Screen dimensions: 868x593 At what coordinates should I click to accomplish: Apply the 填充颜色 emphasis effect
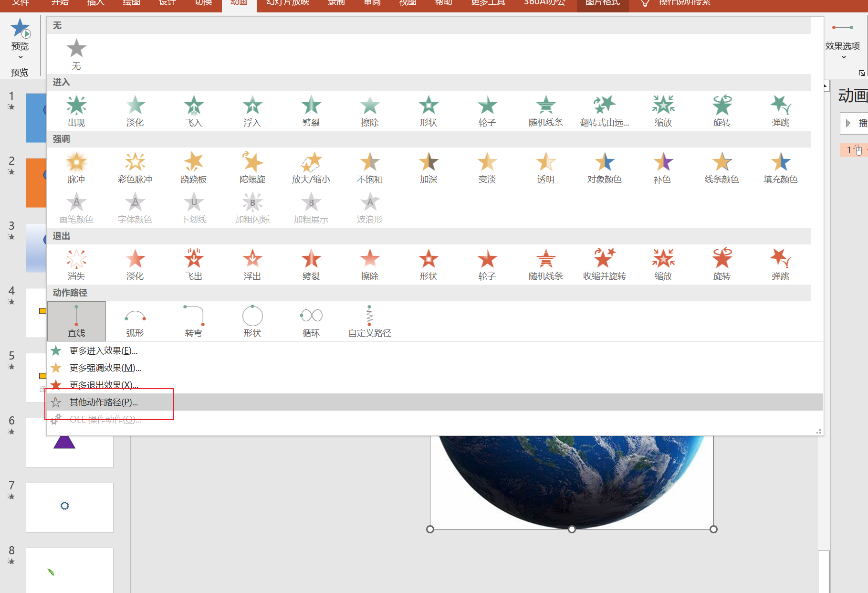click(x=781, y=168)
